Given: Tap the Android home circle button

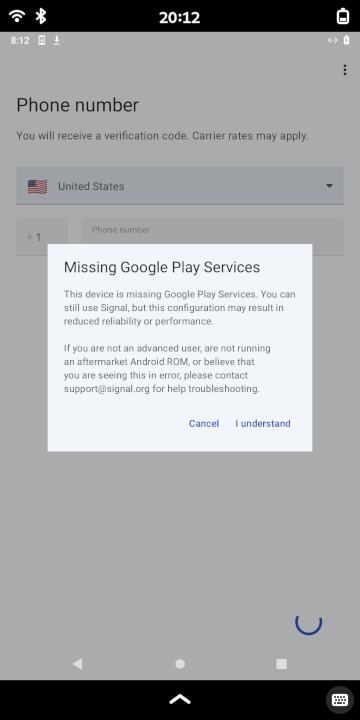Looking at the screenshot, I should coord(180,664).
